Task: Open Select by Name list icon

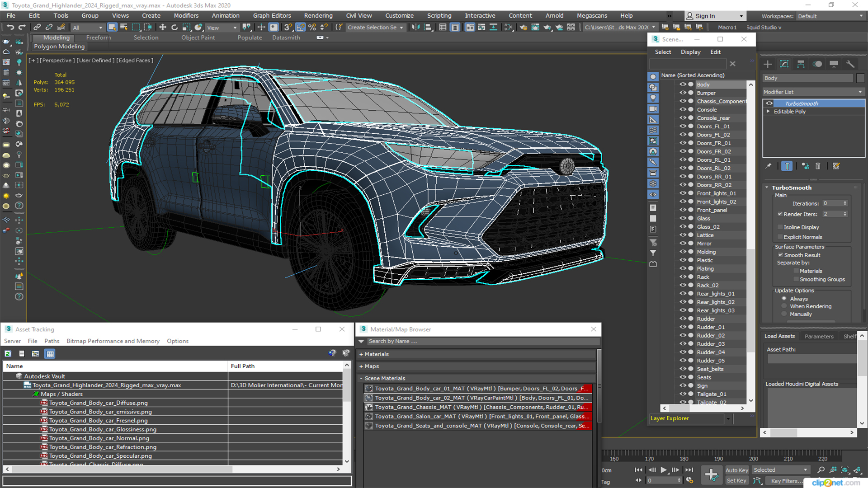Action: click(124, 28)
